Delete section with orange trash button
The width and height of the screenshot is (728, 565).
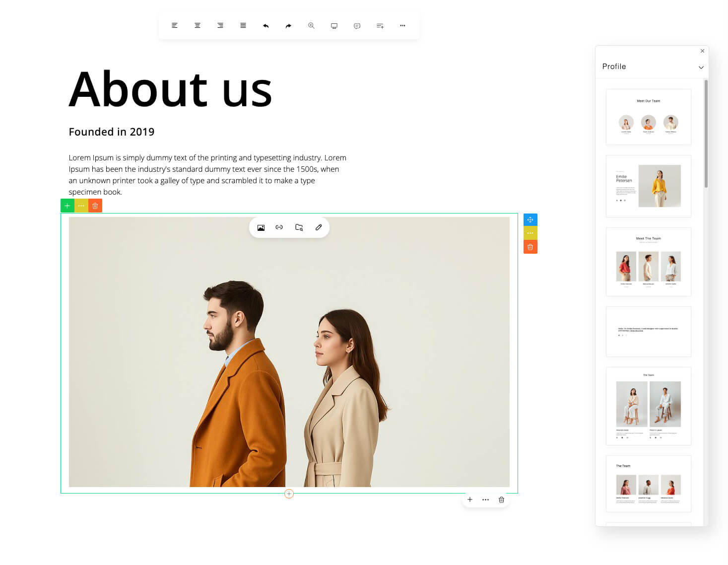95,206
